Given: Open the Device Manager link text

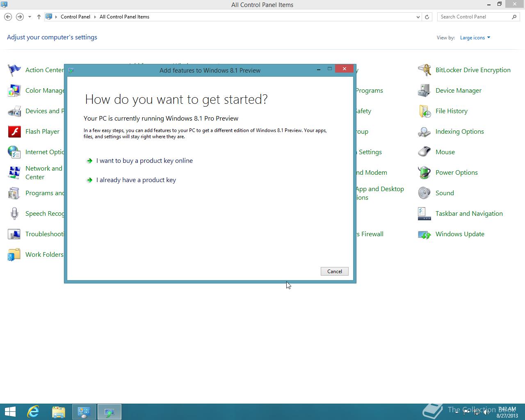Looking at the screenshot, I should 459,91.
